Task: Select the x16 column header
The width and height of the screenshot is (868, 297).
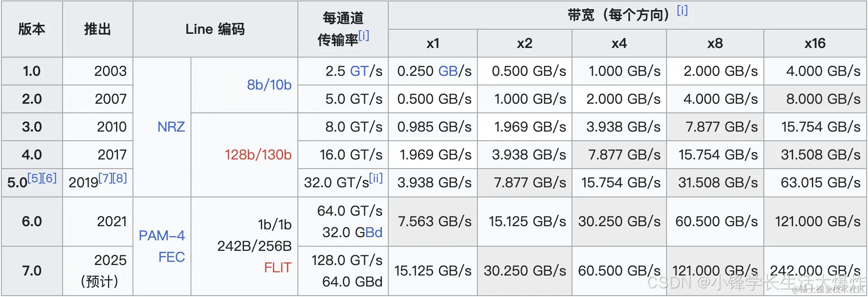Action: click(x=815, y=43)
